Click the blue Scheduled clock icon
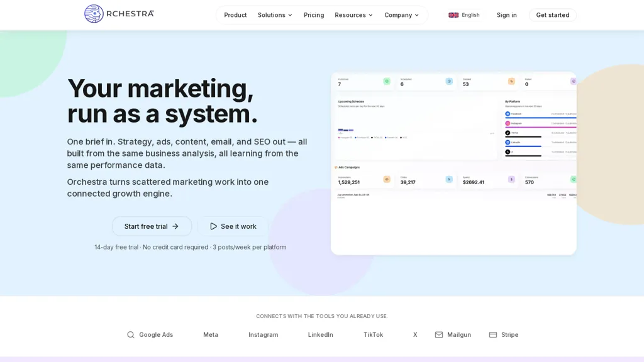Image resolution: width=644 pixels, height=362 pixels. point(449,81)
